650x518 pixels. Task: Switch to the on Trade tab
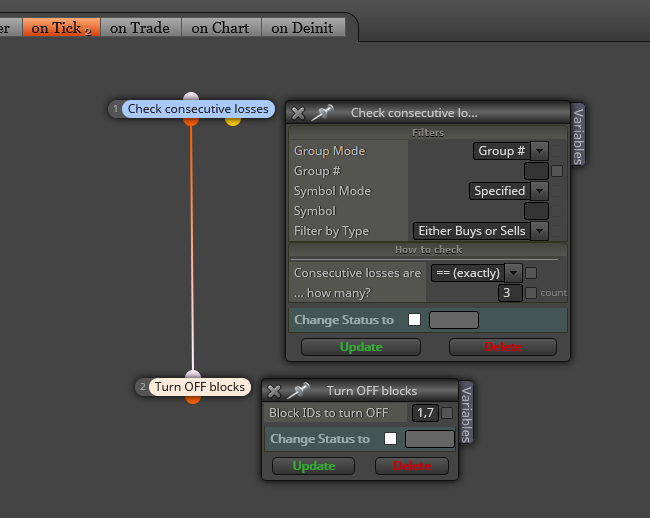pos(140,28)
